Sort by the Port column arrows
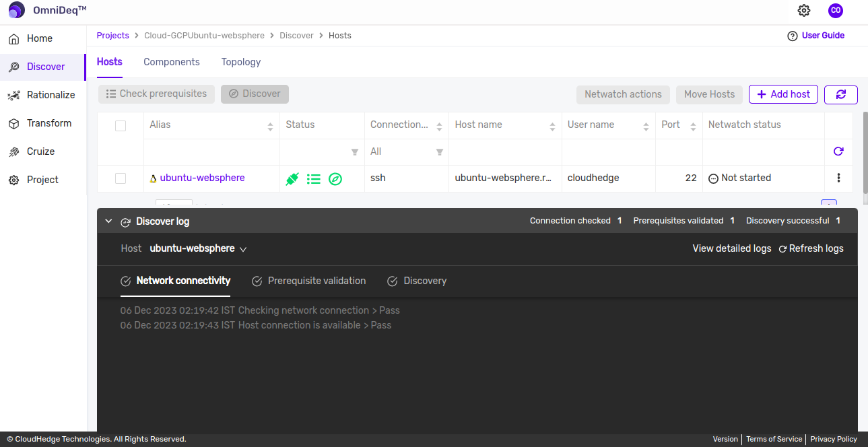The width and height of the screenshot is (868, 447). pos(693,127)
